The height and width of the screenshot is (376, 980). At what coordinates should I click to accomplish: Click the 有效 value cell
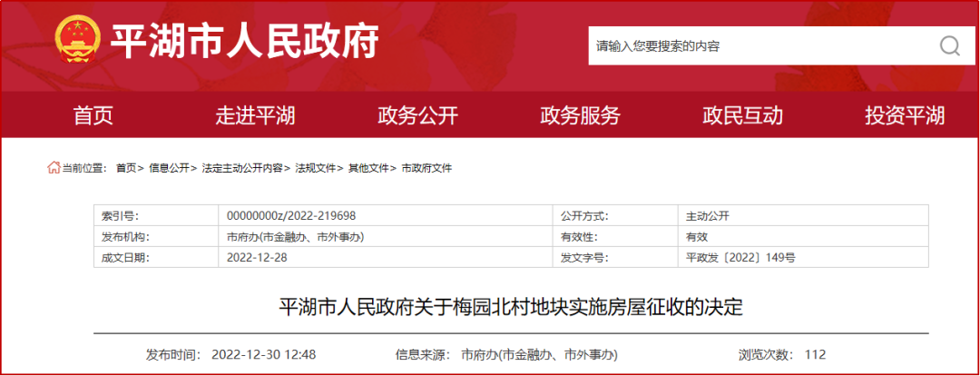point(803,236)
